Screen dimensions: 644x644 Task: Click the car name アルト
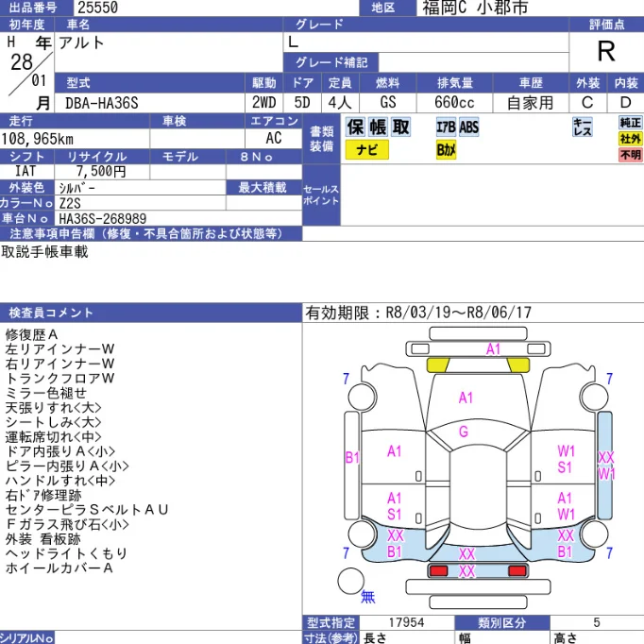[x=81, y=42]
